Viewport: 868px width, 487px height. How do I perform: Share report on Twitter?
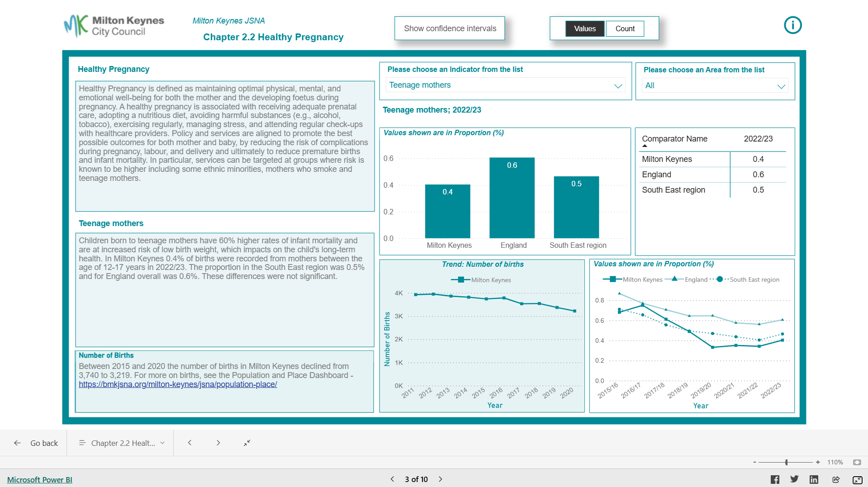[x=794, y=479]
